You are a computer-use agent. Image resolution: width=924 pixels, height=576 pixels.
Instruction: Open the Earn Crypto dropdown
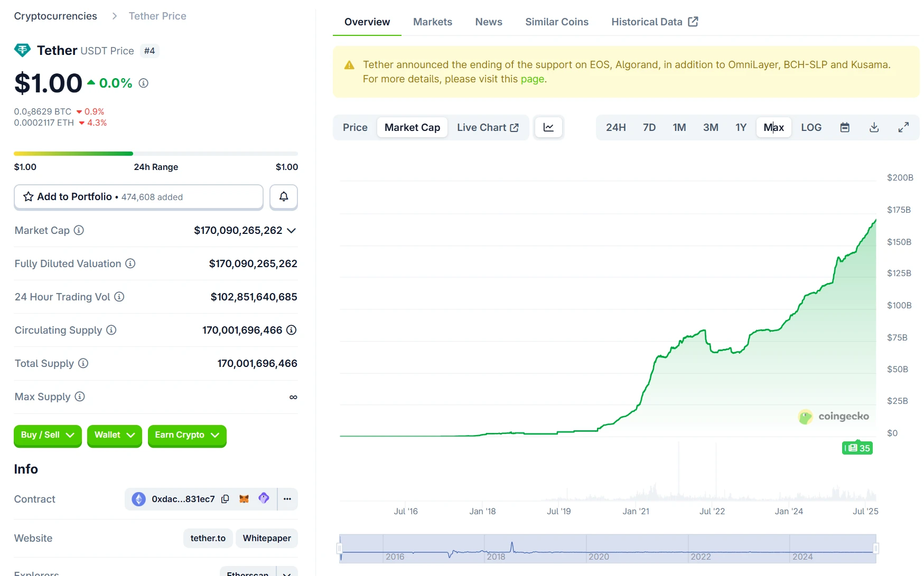(x=187, y=435)
